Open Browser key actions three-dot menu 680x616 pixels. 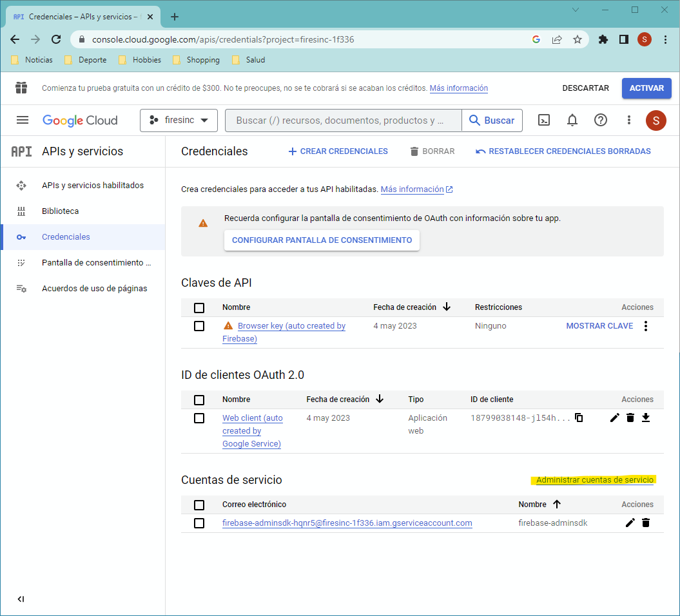tap(646, 326)
